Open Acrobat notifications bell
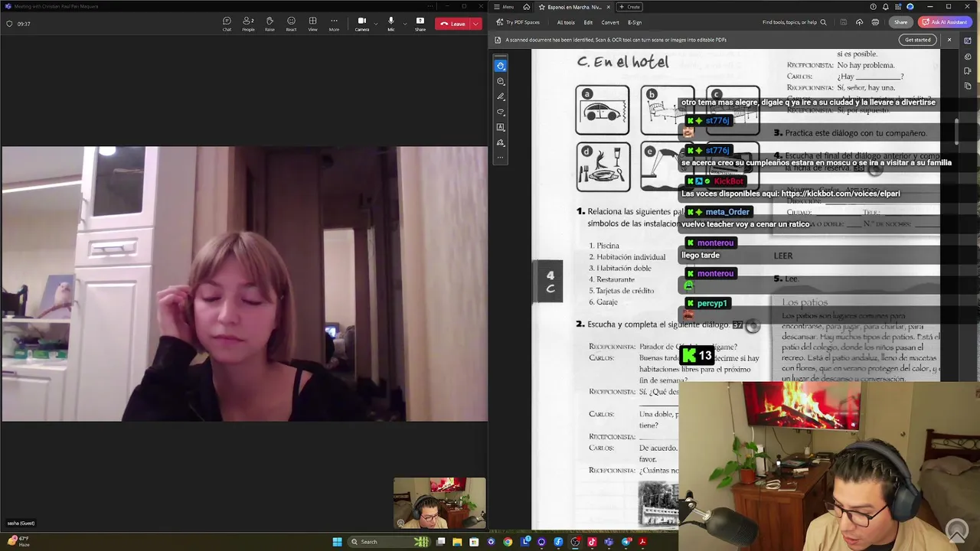 tap(885, 7)
